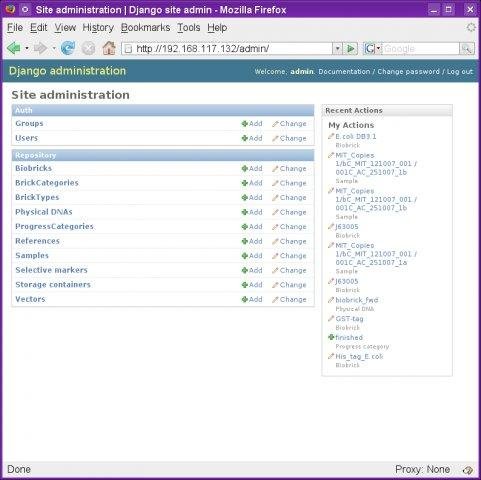481x480 pixels.
Task: Click the Log out link
Action: [x=460, y=72]
